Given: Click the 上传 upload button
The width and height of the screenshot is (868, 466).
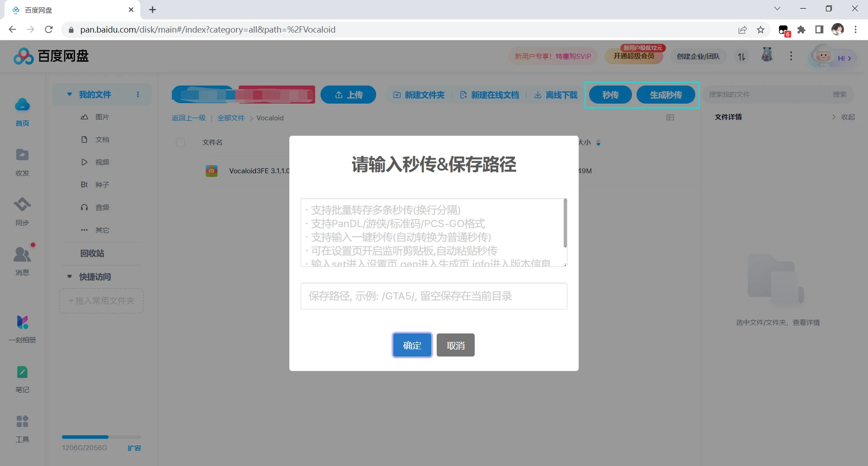Looking at the screenshot, I should [348, 95].
